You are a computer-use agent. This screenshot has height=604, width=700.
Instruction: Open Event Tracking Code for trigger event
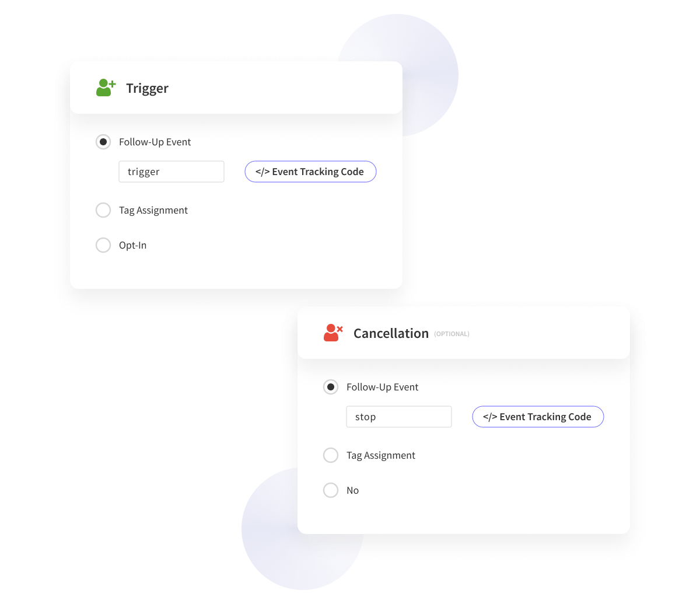tap(310, 172)
